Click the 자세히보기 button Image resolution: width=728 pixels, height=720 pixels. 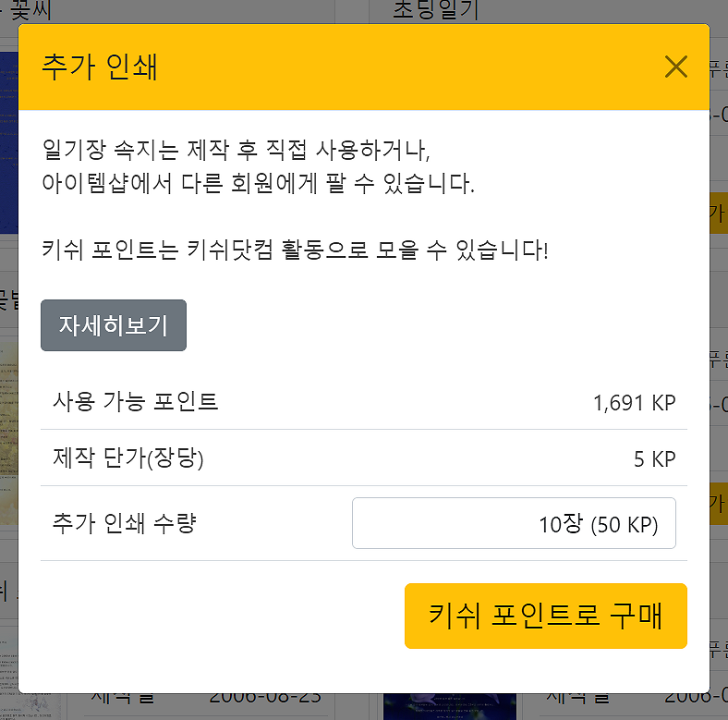[114, 325]
